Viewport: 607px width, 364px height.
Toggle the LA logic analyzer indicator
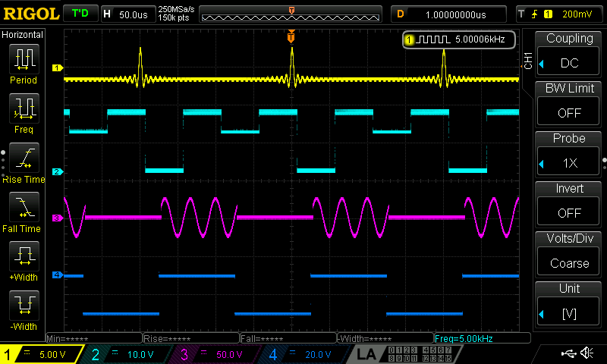click(x=366, y=354)
